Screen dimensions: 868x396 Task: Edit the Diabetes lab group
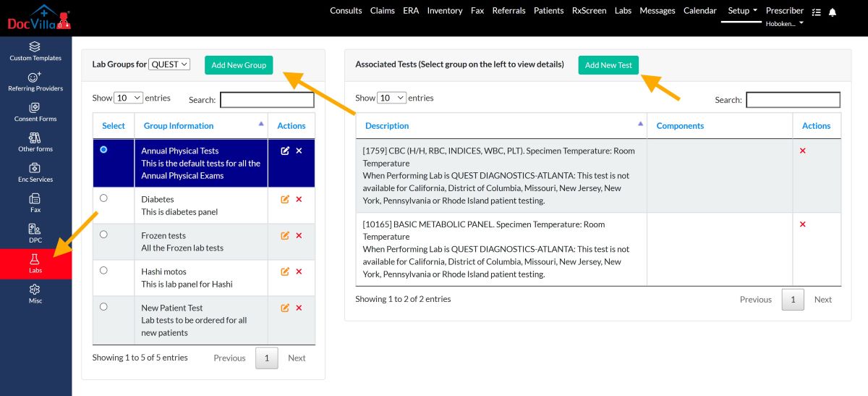coord(285,199)
